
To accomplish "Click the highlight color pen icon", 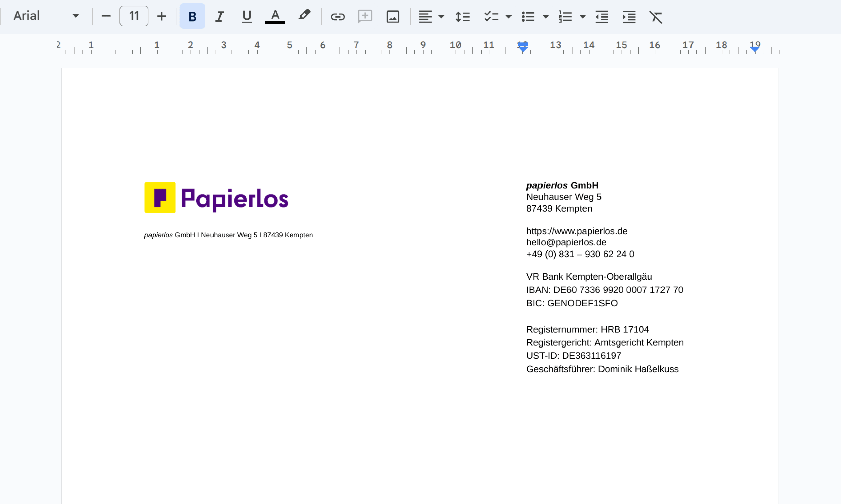I will (304, 15).
